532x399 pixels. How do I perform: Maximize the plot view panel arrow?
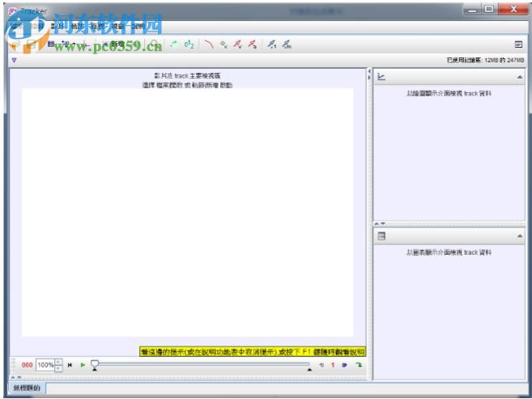point(519,78)
